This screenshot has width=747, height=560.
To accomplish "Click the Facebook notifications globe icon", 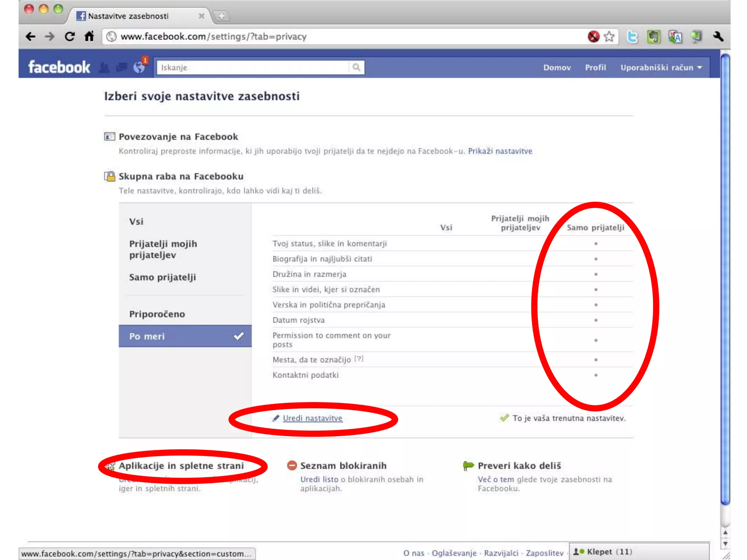I will pos(139,67).
